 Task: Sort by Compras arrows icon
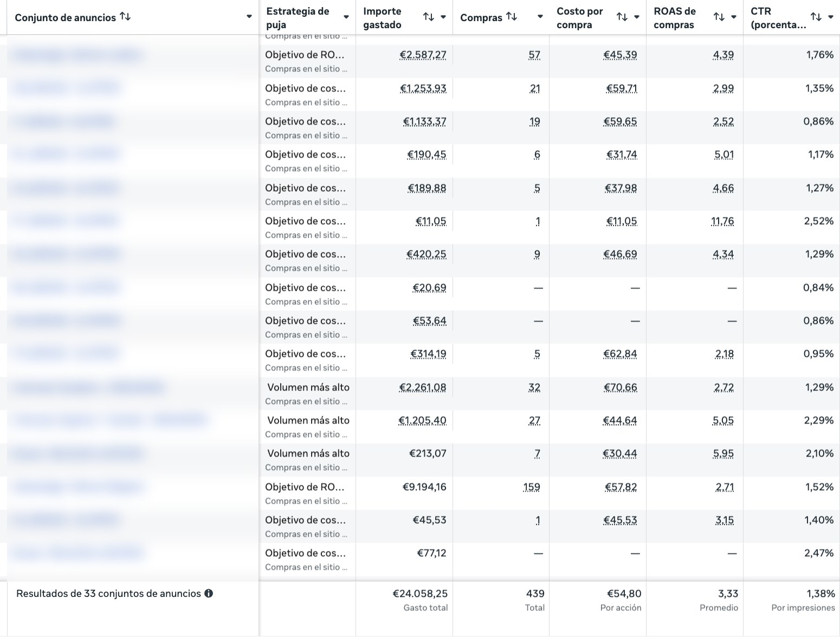(512, 17)
